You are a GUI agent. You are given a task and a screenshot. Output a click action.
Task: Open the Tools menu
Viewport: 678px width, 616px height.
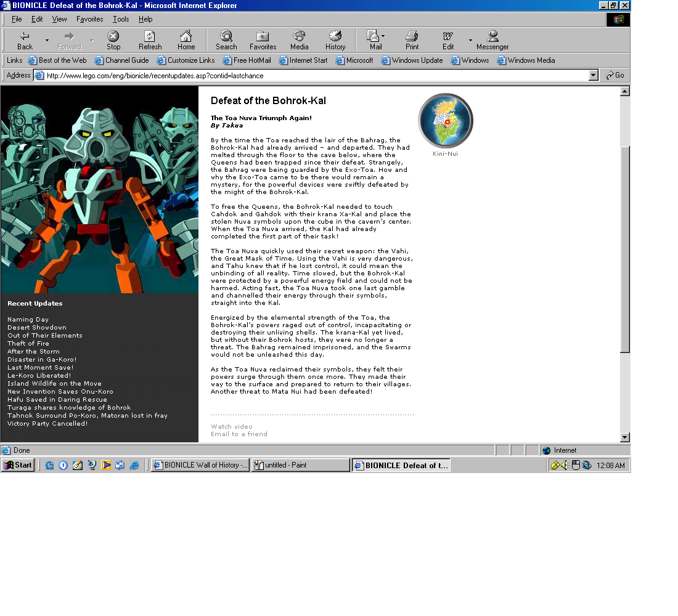pos(121,19)
